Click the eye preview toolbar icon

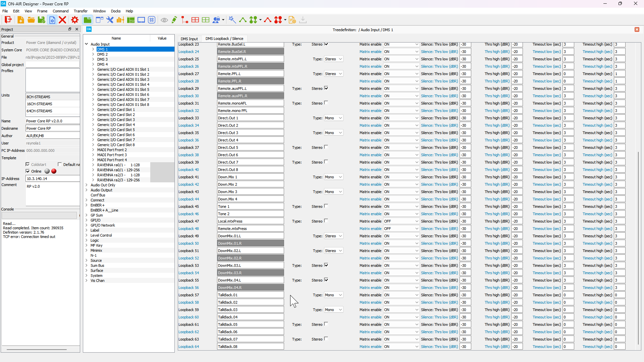coord(164,20)
